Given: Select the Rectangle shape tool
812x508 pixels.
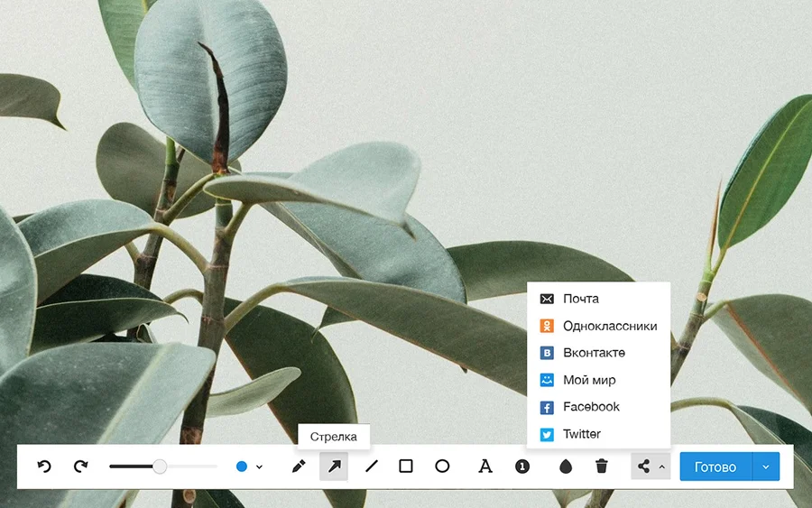Looking at the screenshot, I should (406, 466).
